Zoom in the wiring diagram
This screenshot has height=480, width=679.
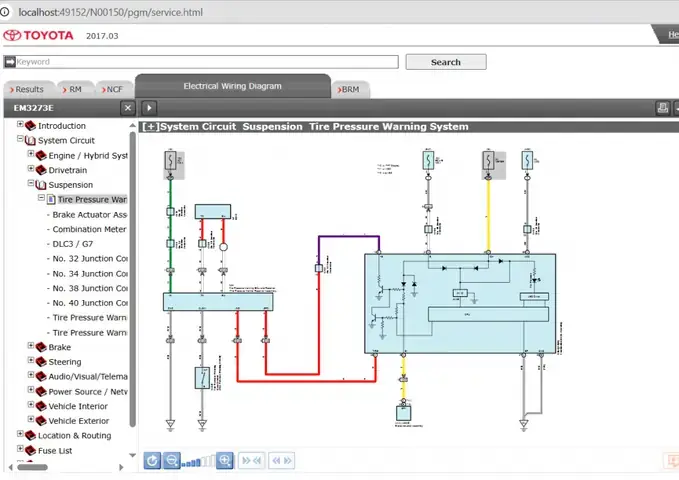[x=225, y=461]
